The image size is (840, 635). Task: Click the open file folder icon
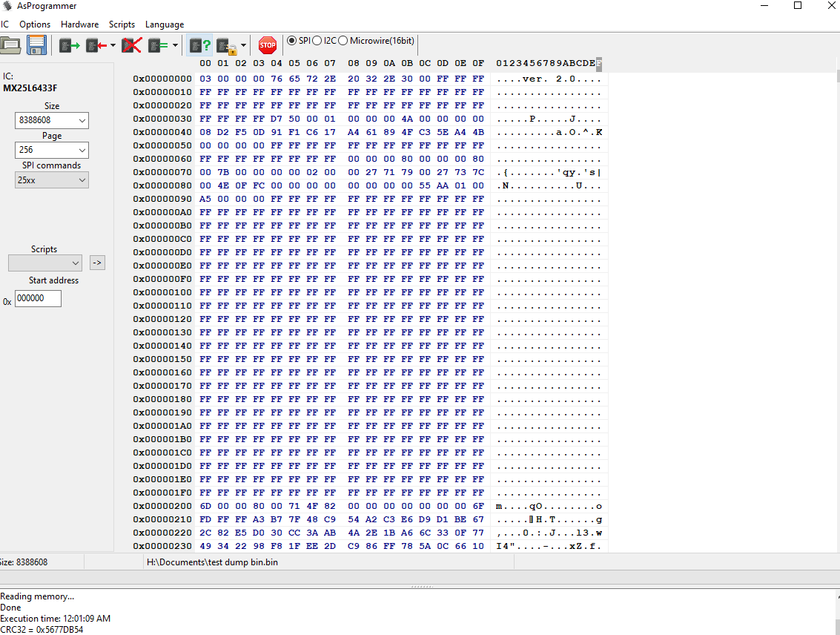coord(10,46)
